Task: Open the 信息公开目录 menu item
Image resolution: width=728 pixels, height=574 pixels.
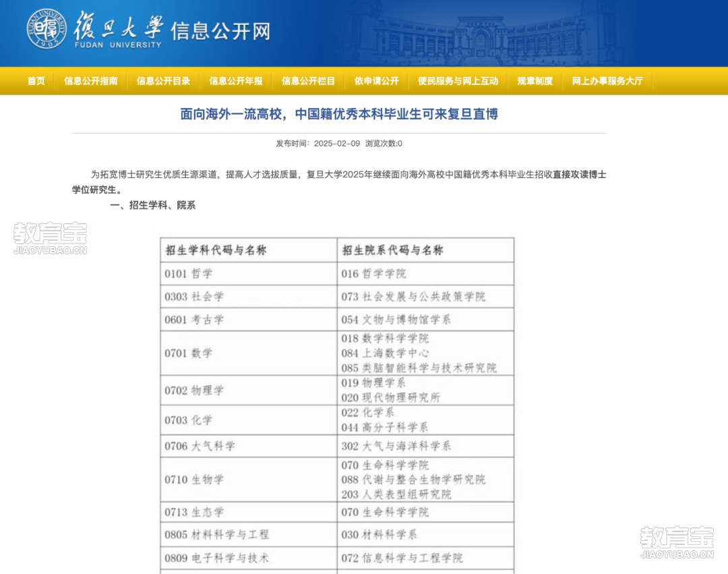Action: pos(163,81)
